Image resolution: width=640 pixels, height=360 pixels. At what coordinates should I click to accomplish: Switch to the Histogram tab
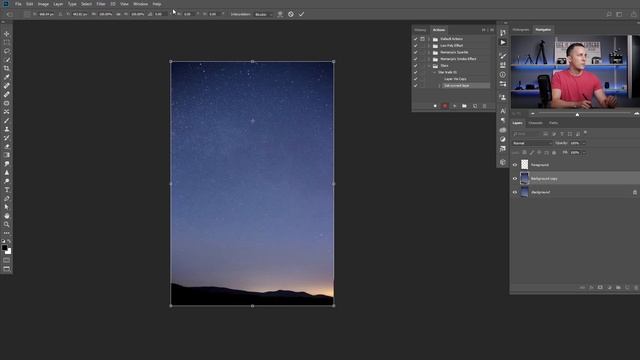521,30
